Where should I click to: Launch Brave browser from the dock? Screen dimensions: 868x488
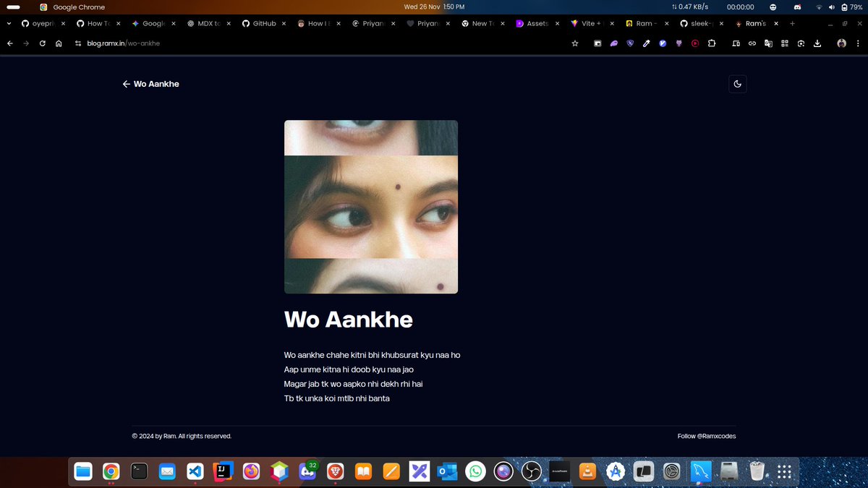pos(335,472)
